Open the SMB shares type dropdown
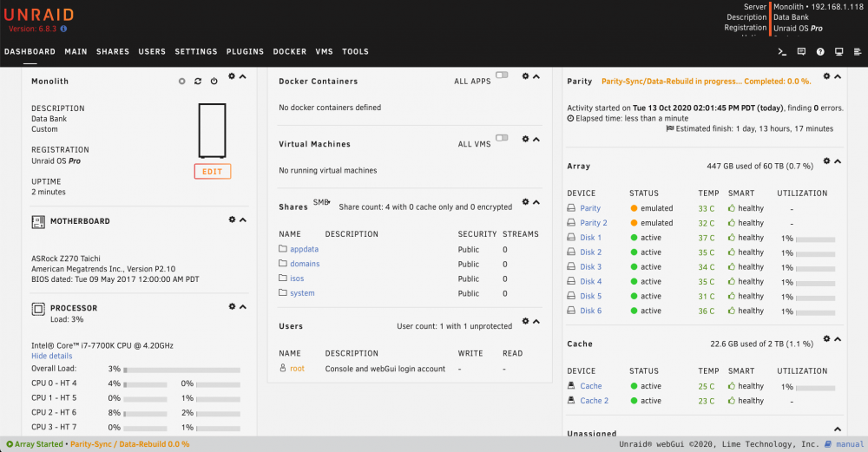The height and width of the screenshot is (452, 868). click(x=322, y=202)
